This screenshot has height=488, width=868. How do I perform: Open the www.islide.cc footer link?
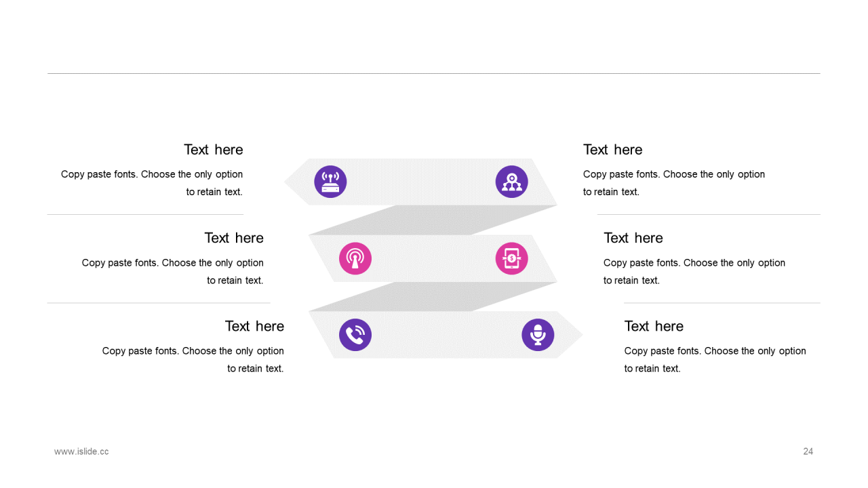81,451
